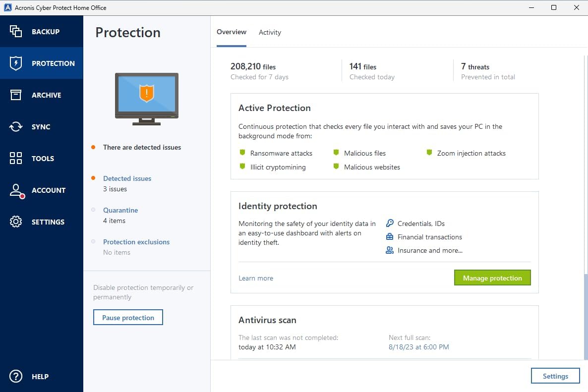Click the Malicious websites shield icon
Image resolution: width=588 pixels, height=392 pixels.
337,167
